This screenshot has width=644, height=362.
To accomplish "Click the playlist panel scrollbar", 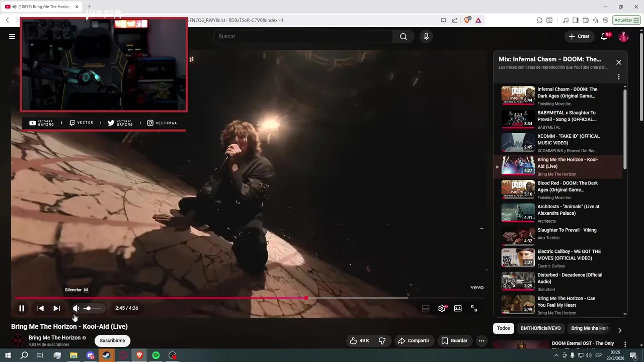I will 625,130.
